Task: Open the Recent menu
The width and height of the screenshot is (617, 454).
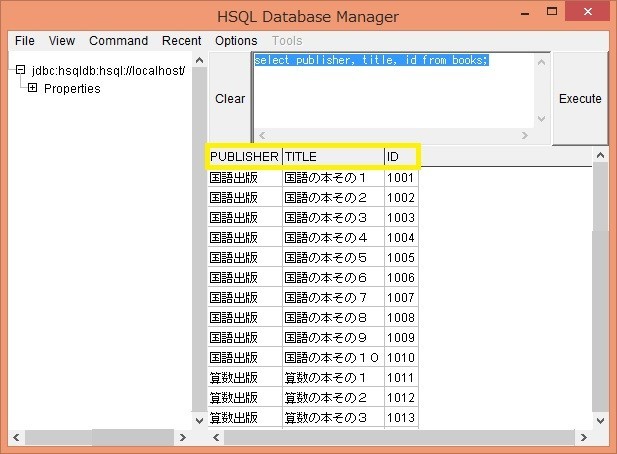Action: 181,41
